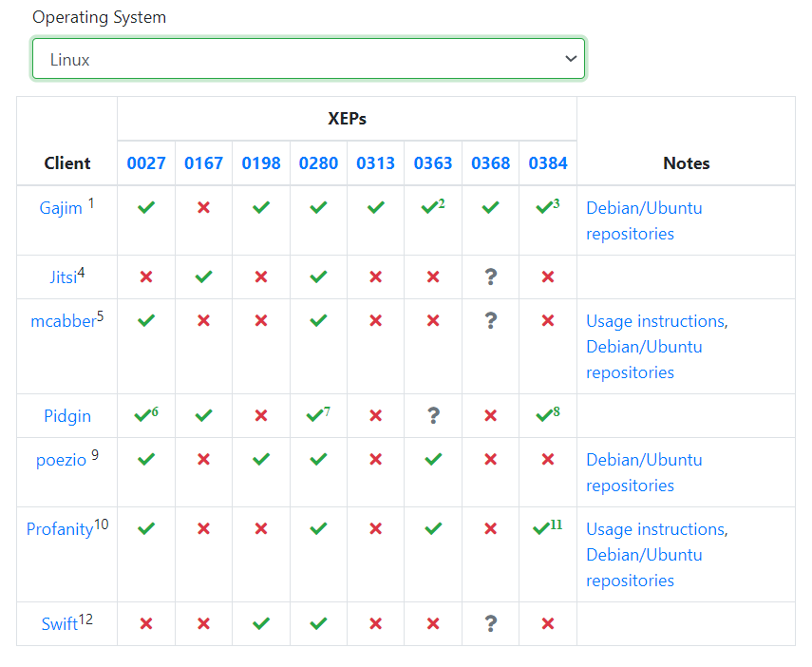
Task: Open the poezio client link
Action: (x=61, y=460)
